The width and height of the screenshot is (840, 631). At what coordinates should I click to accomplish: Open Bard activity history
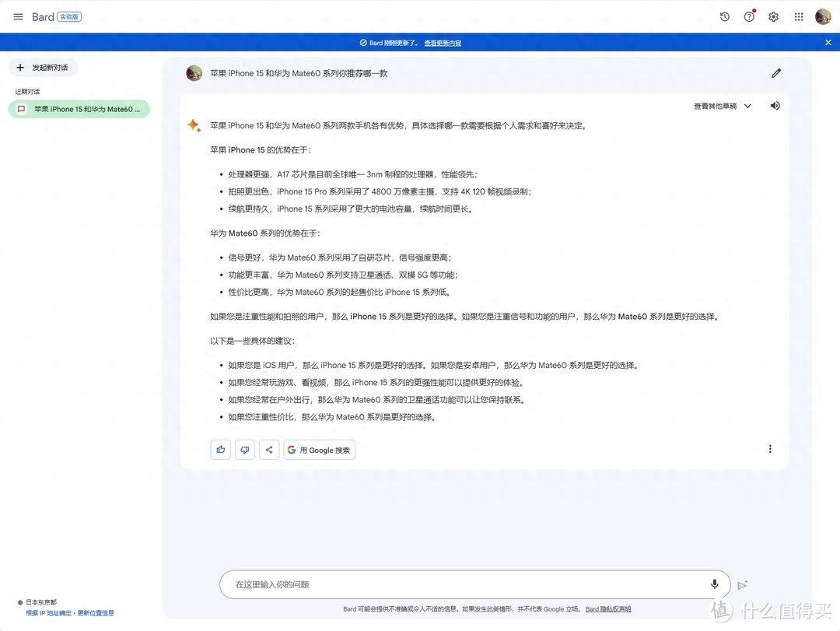click(x=724, y=16)
